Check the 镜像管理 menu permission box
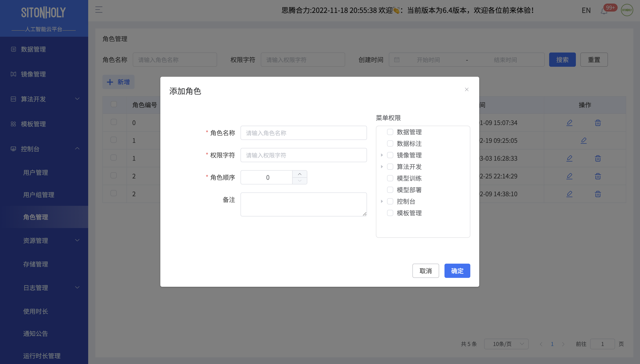Image resolution: width=640 pixels, height=364 pixels. pyautogui.click(x=390, y=155)
